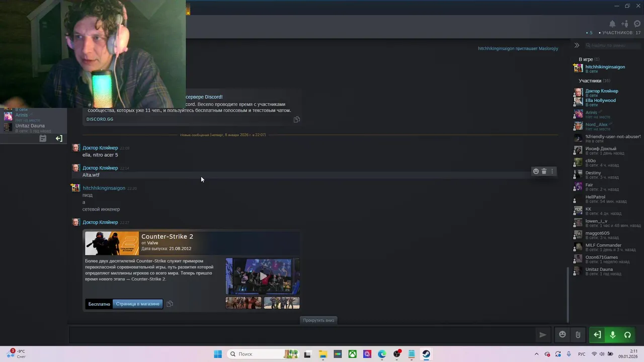Viewport: 644px width, 362px height.
Task: Play the Counter-Strike 2 trailer video
Action: [x=263, y=276]
